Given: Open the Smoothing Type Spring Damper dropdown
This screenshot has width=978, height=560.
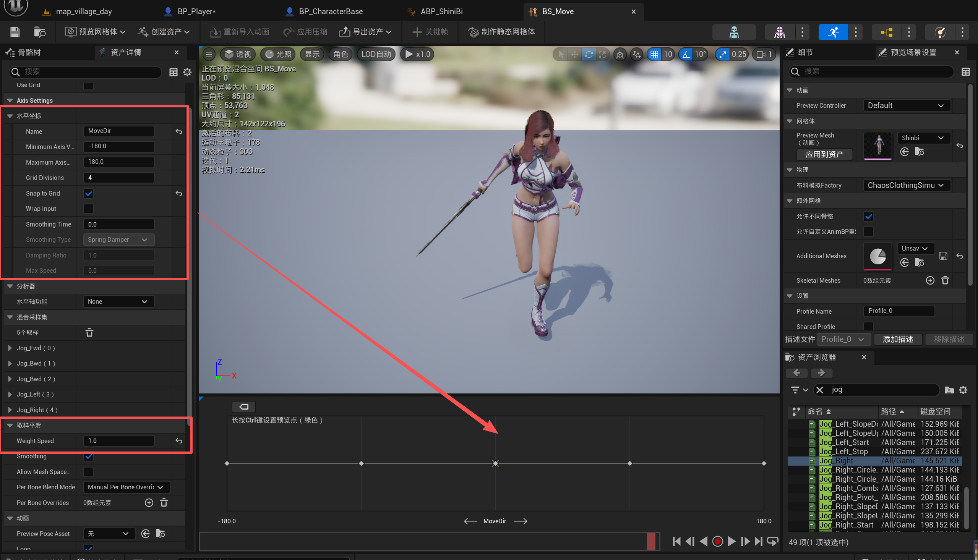Looking at the screenshot, I should point(118,240).
